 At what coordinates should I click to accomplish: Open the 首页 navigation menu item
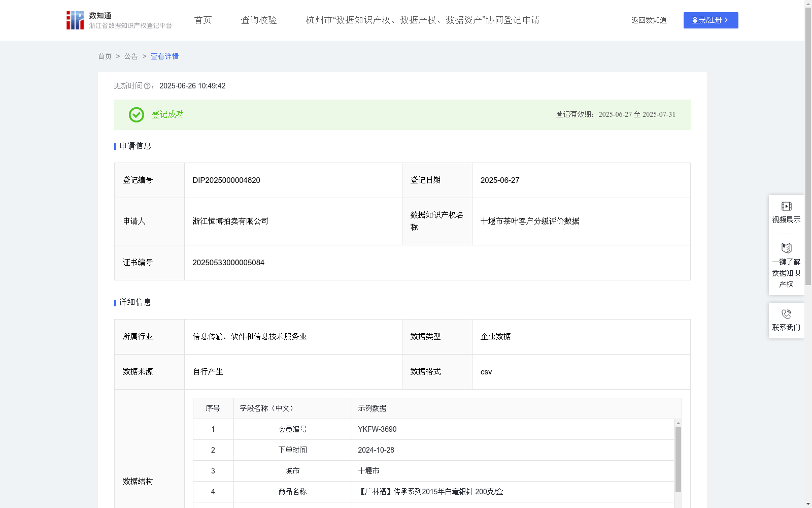click(203, 20)
